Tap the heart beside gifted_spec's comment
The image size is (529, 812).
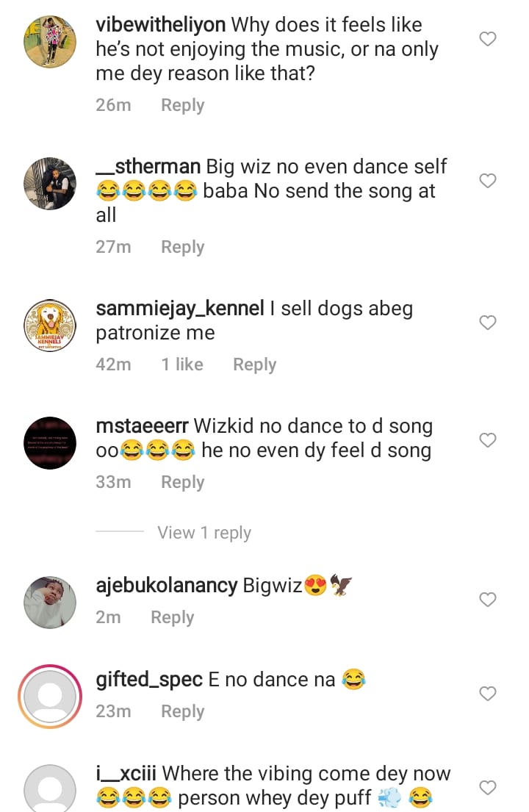(488, 694)
